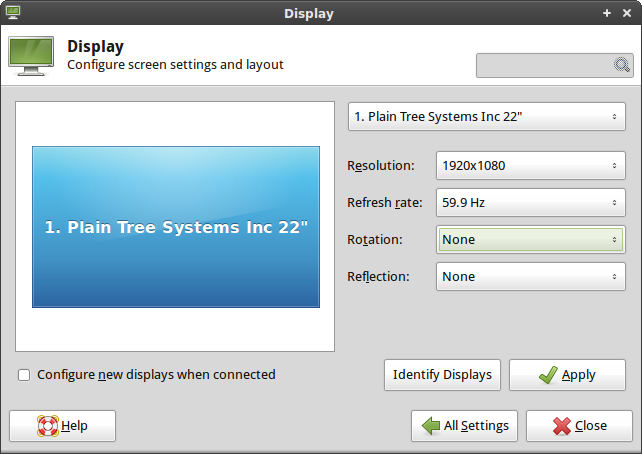Open the Refresh rate dropdown
Screen dimensions: 642x454
(x=530, y=203)
